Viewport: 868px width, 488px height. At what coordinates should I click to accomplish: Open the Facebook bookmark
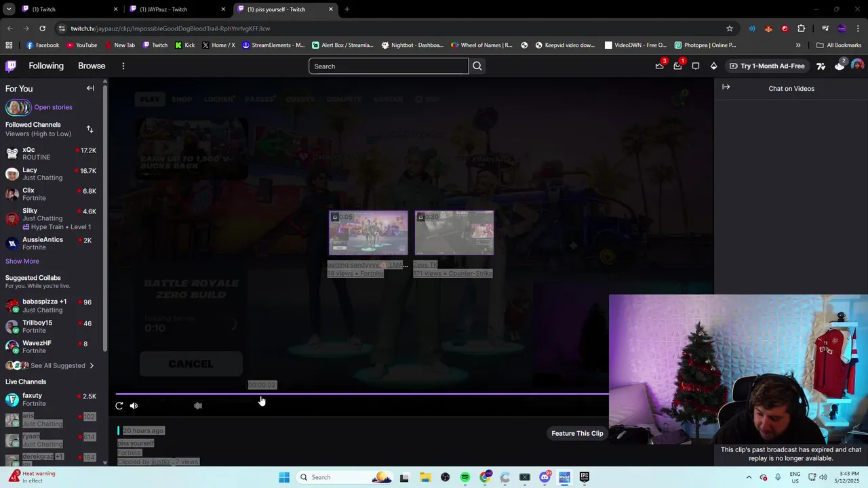(43, 45)
